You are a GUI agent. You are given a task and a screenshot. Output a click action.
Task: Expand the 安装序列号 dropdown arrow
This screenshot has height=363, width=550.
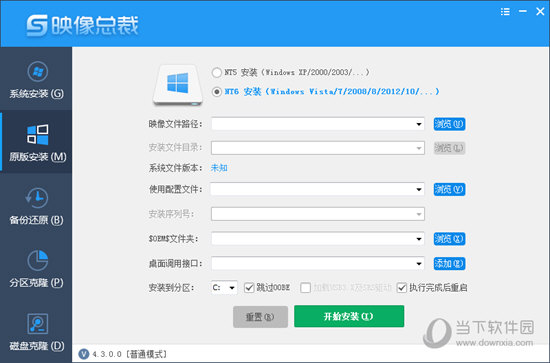[x=419, y=214]
